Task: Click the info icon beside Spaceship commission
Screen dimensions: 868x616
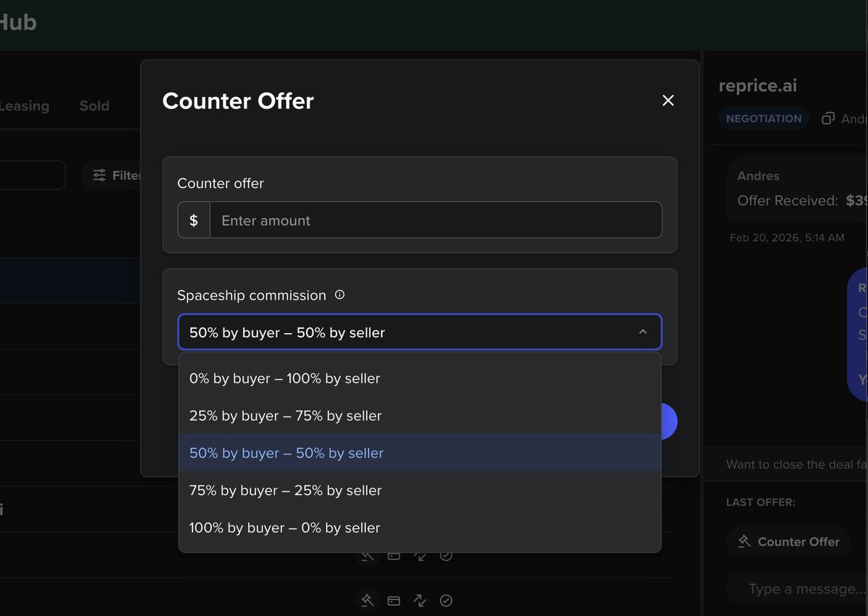Action: click(340, 295)
